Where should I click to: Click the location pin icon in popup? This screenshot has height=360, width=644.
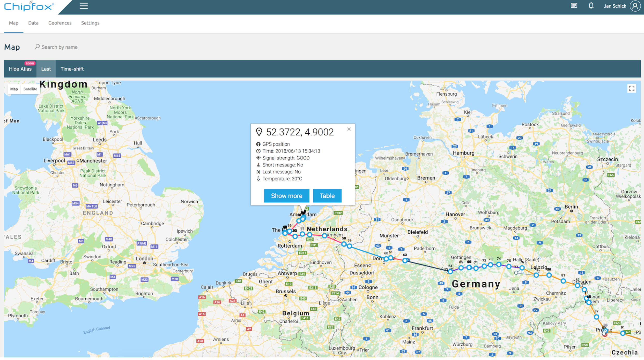(259, 132)
